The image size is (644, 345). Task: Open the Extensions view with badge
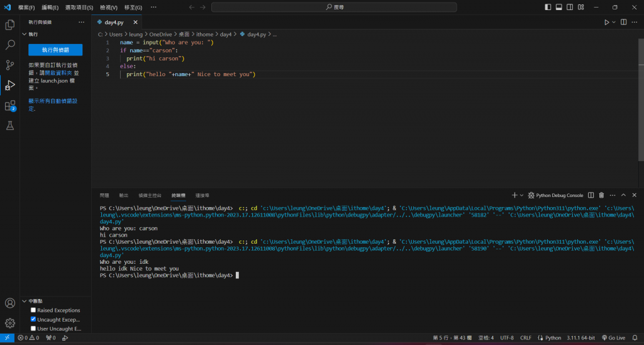tap(10, 106)
